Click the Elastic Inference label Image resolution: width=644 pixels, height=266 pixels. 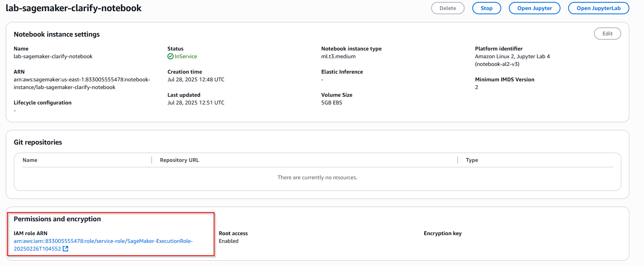[x=342, y=72]
